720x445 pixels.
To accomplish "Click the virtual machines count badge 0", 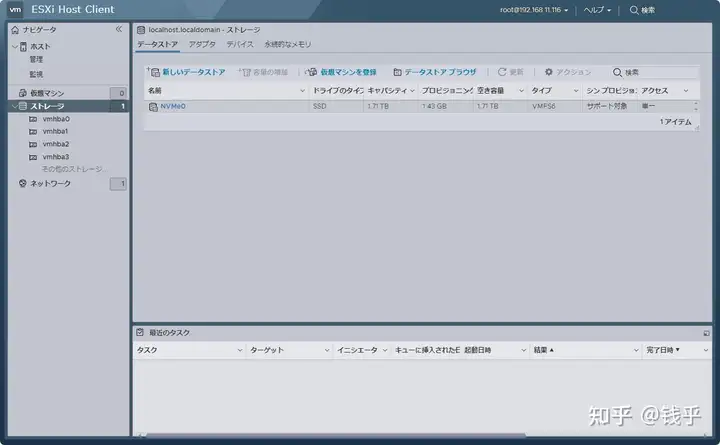I will pos(118,93).
